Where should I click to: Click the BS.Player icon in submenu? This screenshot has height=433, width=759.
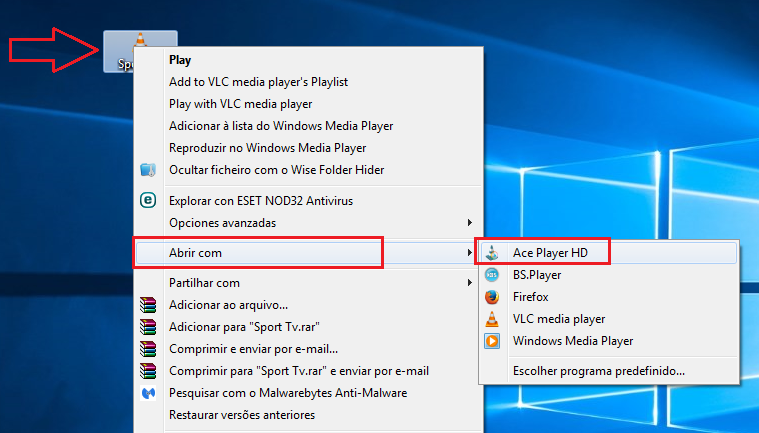pyautogui.click(x=492, y=275)
